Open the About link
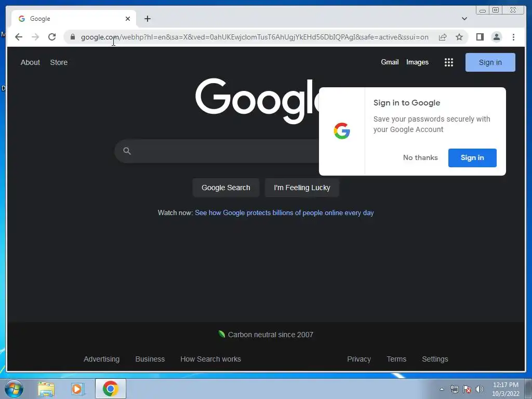 click(30, 62)
